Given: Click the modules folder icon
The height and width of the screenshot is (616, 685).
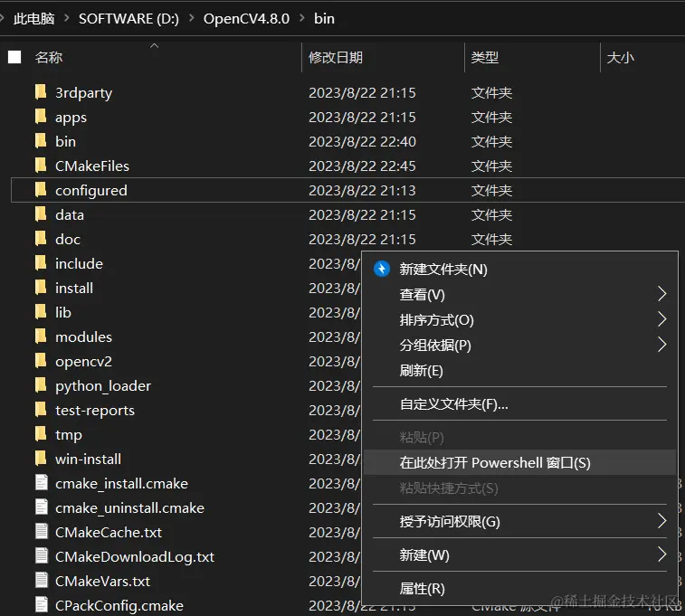Looking at the screenshot, I should [x=41, y=336].
